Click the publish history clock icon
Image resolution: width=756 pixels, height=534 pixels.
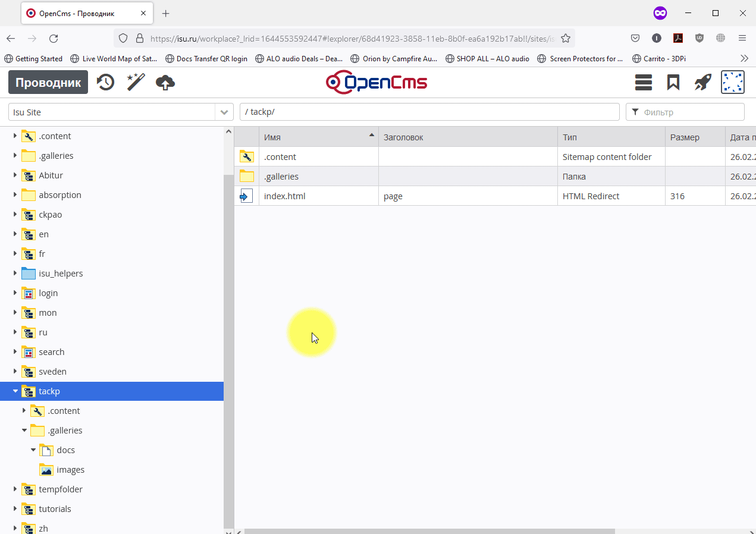pyautogui.click(x=105, y=82)
